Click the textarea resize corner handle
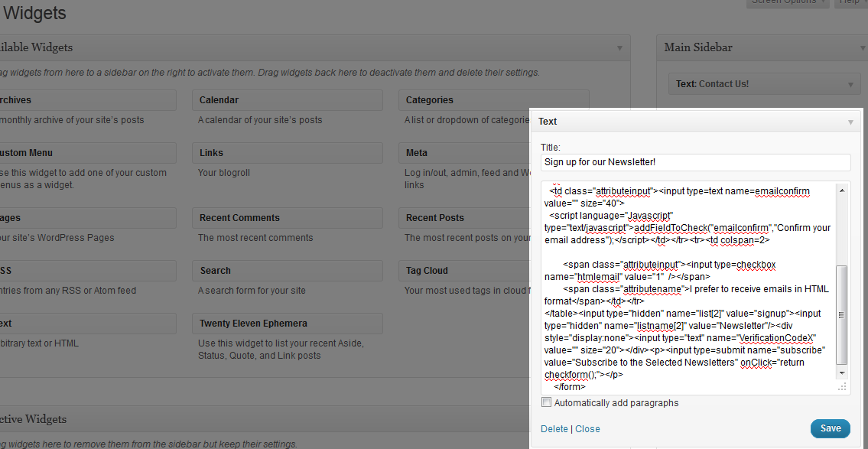868x449 pixels. (x=842, y=388)
